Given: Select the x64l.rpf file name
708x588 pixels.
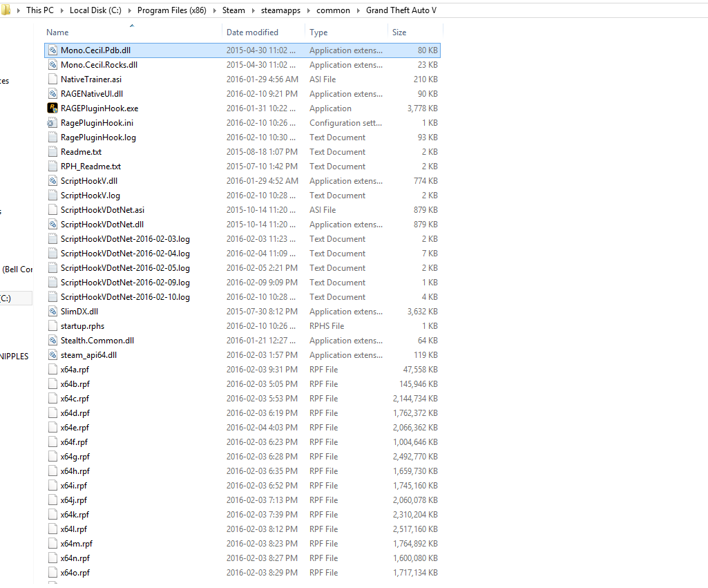Looking at the screenshot, I should click(x=74, y=529).
